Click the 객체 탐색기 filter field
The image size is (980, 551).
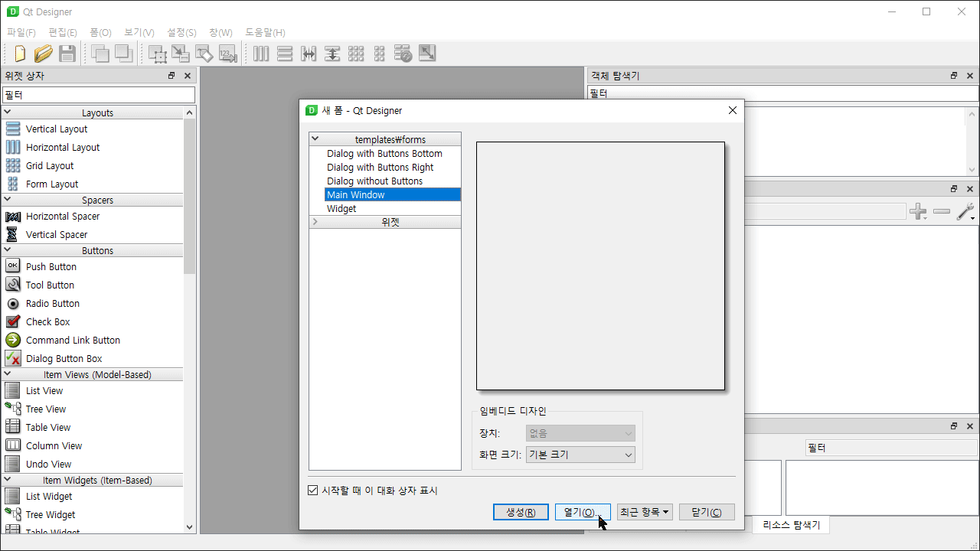click(782, 93)
